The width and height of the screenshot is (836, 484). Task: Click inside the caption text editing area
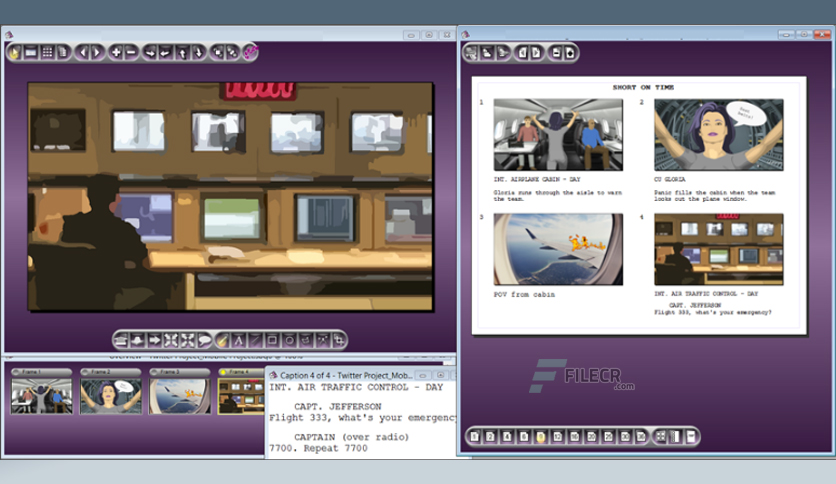click(x=361, y=419)
